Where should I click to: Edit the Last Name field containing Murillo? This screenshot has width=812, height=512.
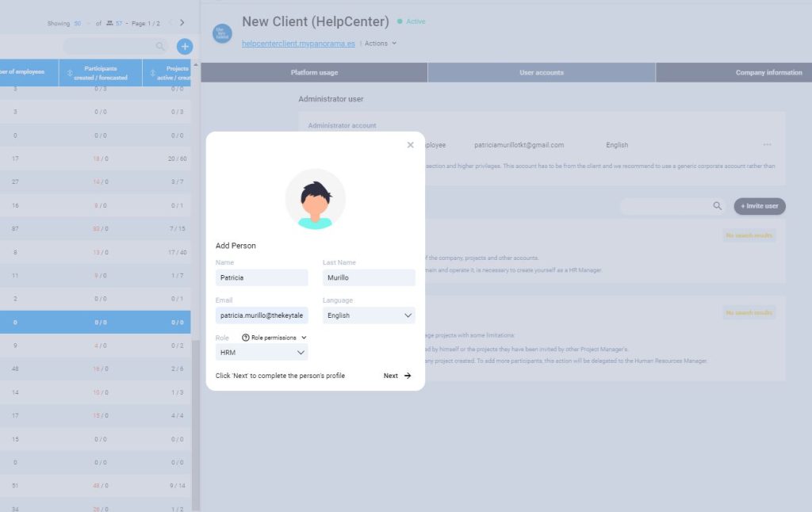369,278
